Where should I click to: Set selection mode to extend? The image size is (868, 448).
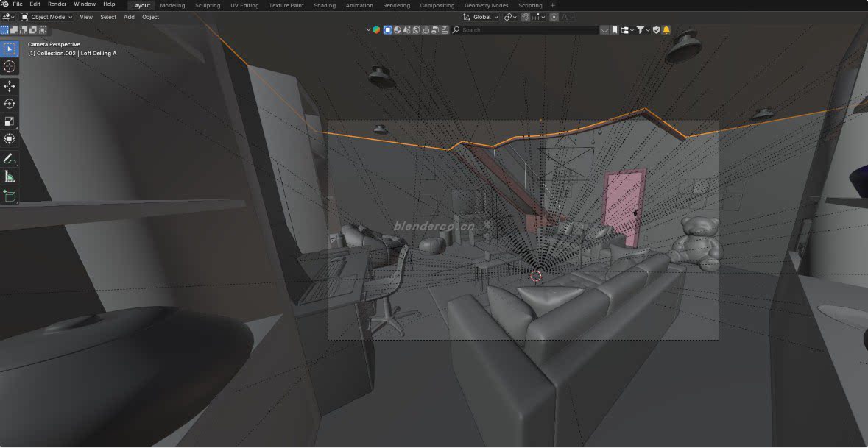click(x=14, y=30)
